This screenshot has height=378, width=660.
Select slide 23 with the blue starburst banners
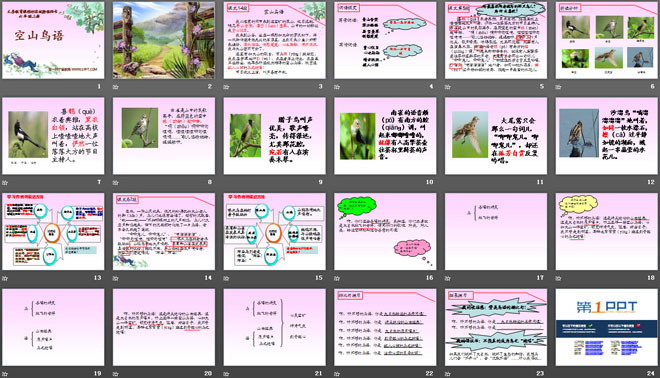[496, 327]
